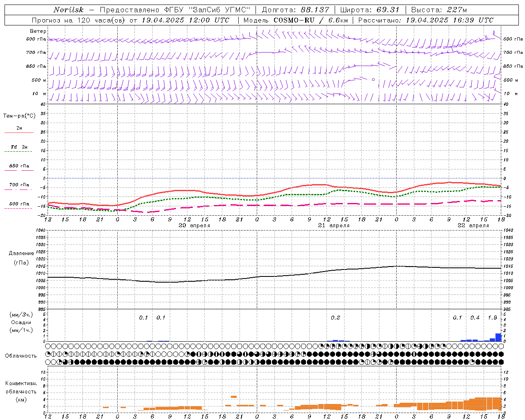Click the tallest blue precipitation bar
525x420 pixels.
click(498, 337)
